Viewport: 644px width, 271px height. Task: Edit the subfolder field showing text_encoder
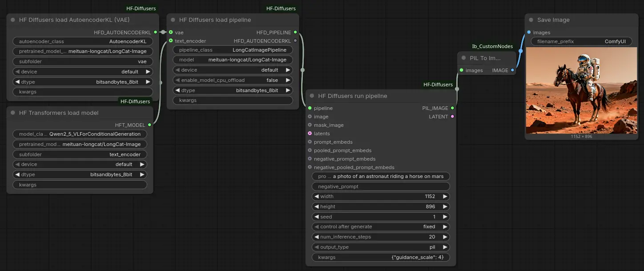(x=80, y=154)
